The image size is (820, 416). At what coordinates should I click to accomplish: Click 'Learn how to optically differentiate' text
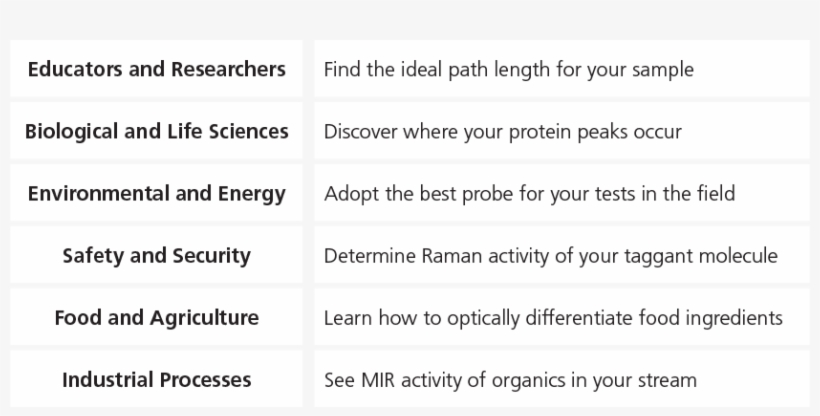pyautogui.click(x=553, y=318)
